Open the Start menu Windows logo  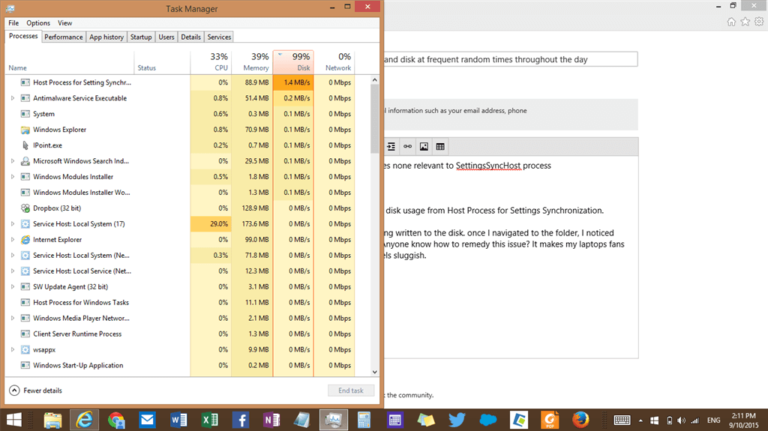click(14, 420)
